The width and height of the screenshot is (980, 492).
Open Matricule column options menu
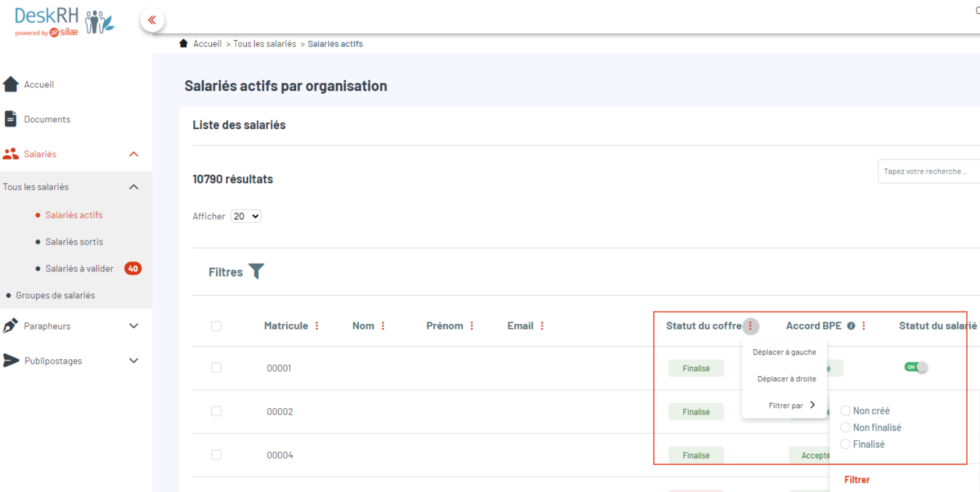pyautogui.click(x=317, y=326)
